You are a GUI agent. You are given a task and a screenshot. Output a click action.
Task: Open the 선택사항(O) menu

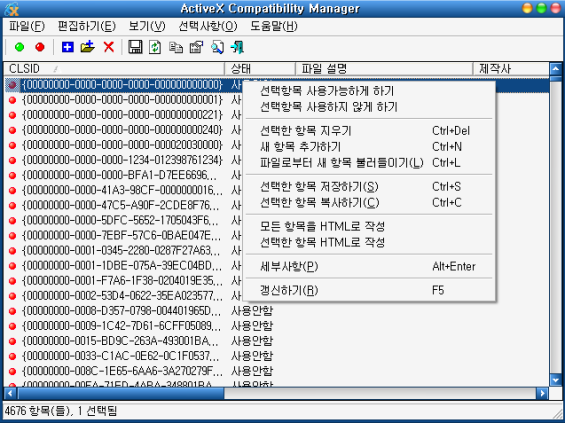[x=208, y=26]
